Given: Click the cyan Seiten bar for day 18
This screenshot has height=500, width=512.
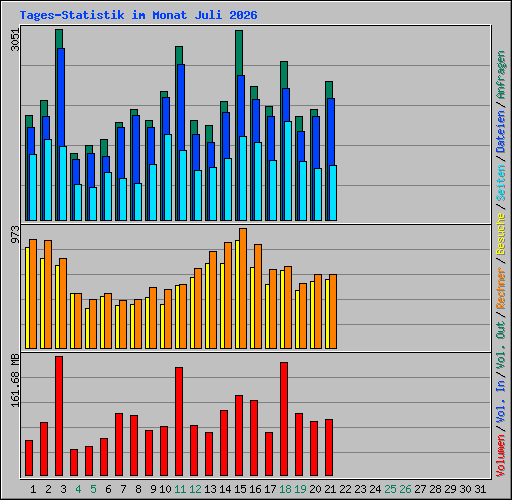Looking at the screenshot, I should coord(288,171).
